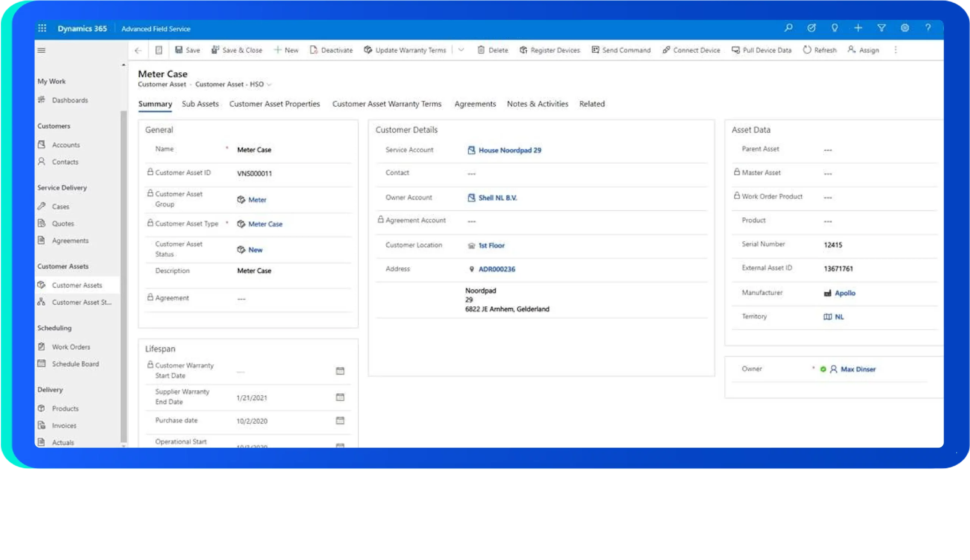Click the Delete command
The image size is (970, 560).
pyautogui.click(x=493, y=50)
